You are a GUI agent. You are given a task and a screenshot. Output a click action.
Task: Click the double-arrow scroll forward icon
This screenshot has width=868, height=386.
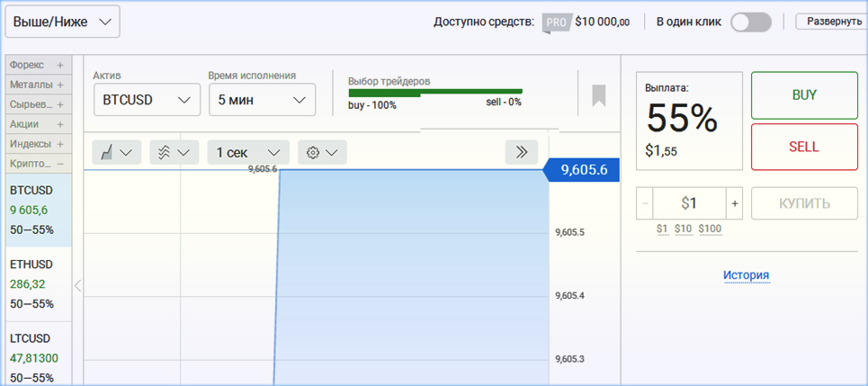[x=521, y=152]
